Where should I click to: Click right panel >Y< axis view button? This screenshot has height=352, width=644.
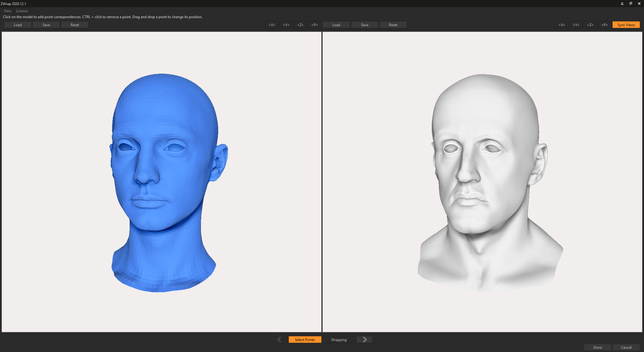click(x=576, y=25)
